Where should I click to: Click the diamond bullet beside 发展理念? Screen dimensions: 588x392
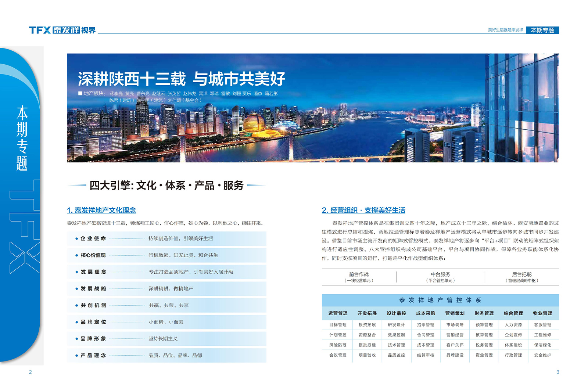pyautogui.click(x=77, y=272)
